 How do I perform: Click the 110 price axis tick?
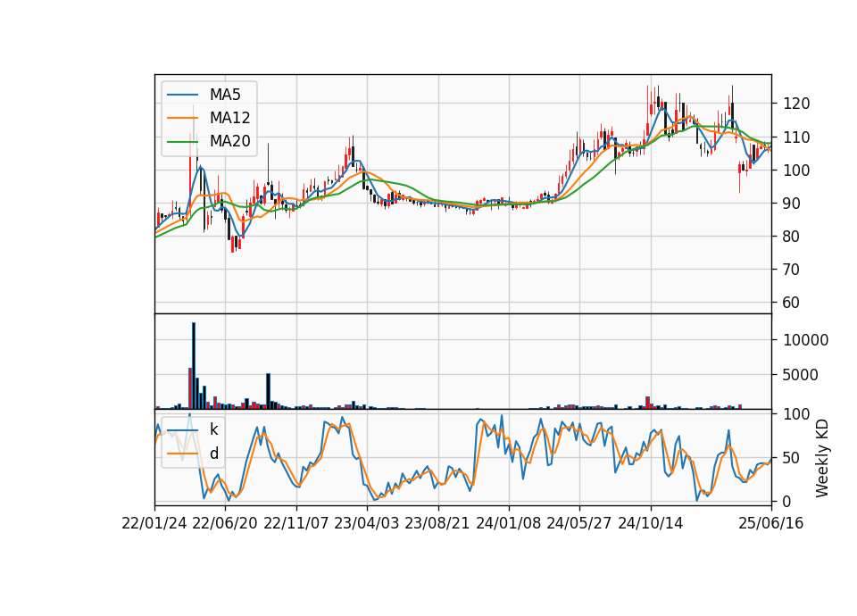(x=796, y=137)
